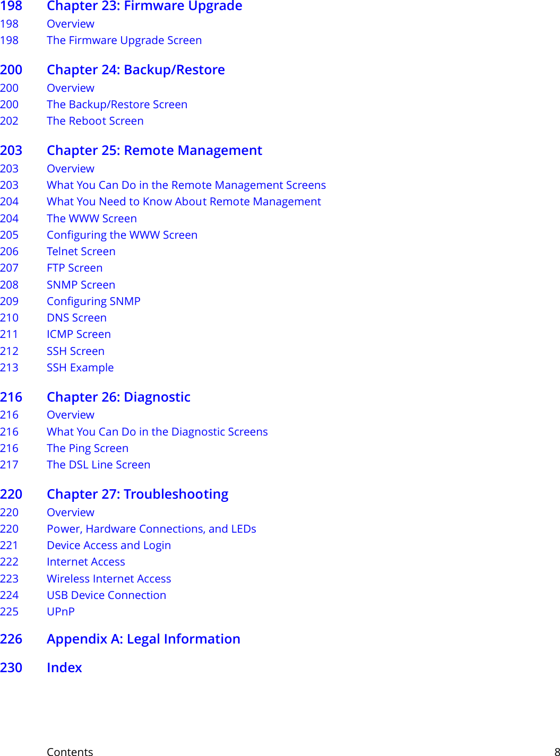Open Chapter 26: Diagnostic
This screenshot has height=756, width=560.
[x=118, y=397]
